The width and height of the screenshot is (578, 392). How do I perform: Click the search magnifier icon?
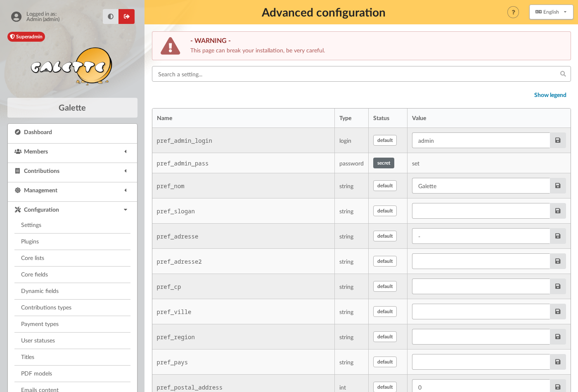coord(563,74)
